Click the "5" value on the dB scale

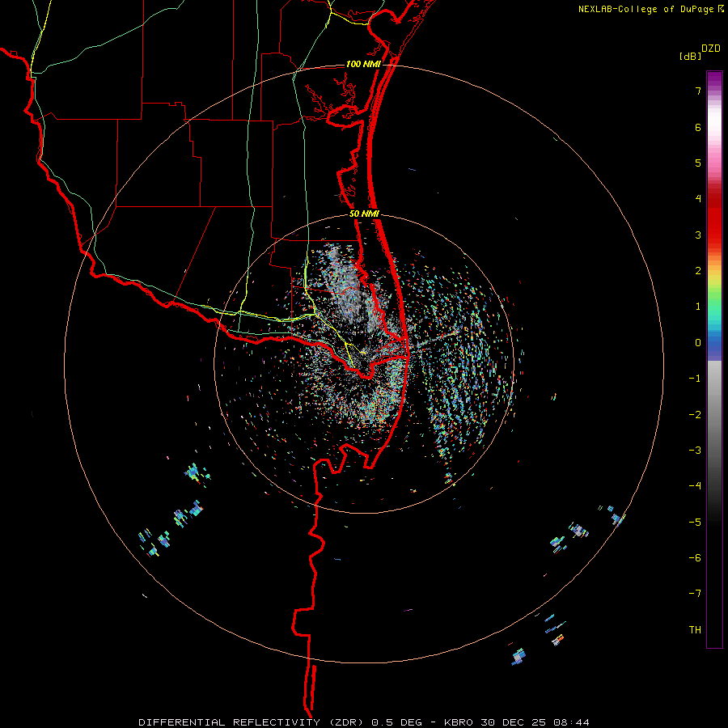click(698, 163)
